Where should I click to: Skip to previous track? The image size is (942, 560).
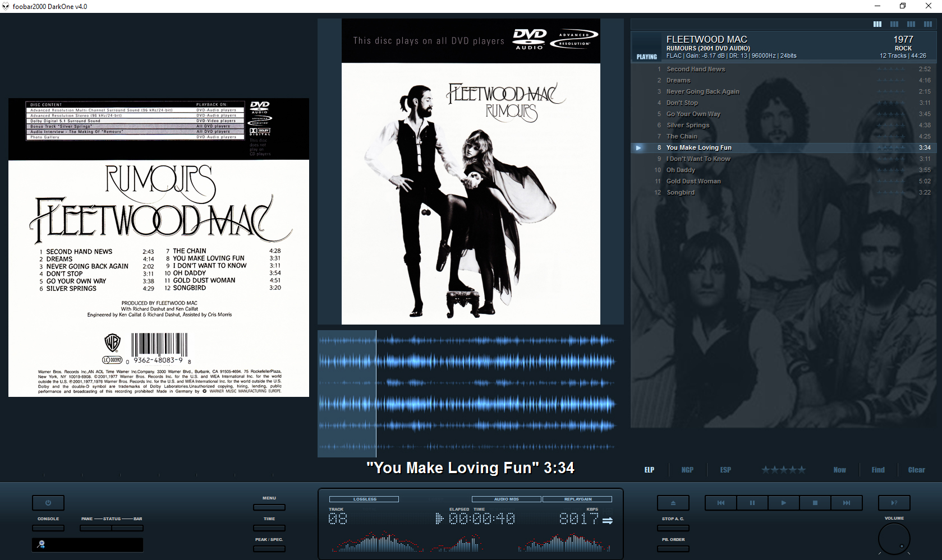(721, 503)
